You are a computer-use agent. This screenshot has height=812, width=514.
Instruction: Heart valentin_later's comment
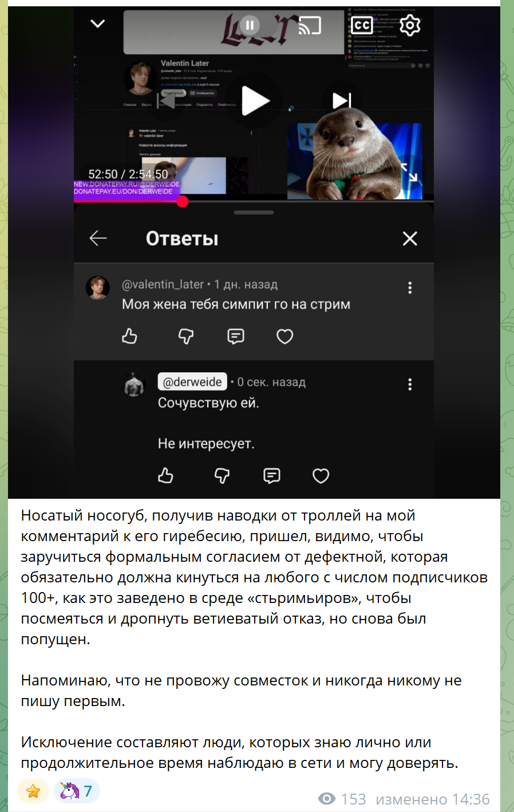(x=284, y=336)
